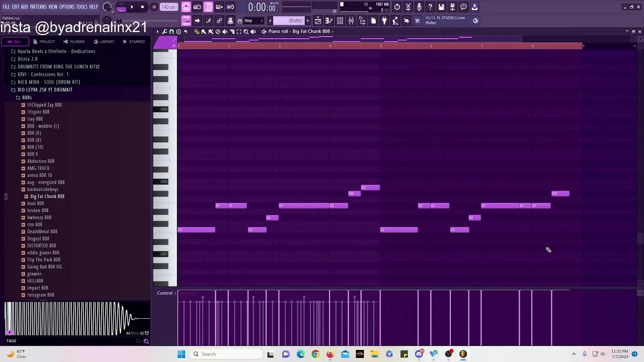Image resolution: width=644 pixels, height=362 pixels.
Task: Select the PLUGINS browser tab
Action: (x=74, y=42)
